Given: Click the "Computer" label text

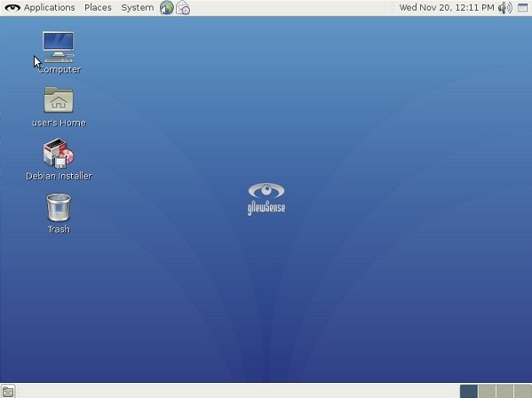Looking at the screenshot, I should click(x=60, y=69).
